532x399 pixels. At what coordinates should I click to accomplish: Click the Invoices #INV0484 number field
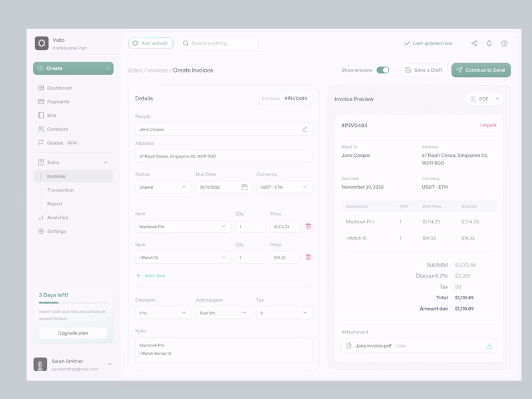coord(285,98)
